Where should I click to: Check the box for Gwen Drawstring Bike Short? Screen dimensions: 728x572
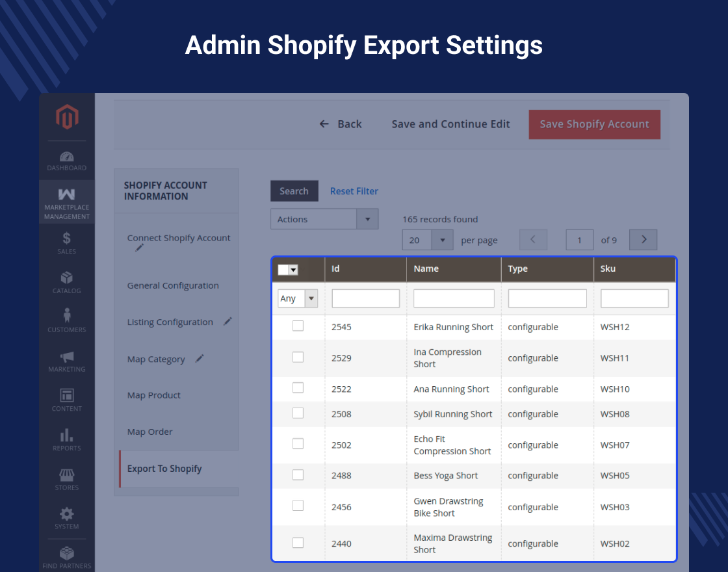[x=298, y=505]
